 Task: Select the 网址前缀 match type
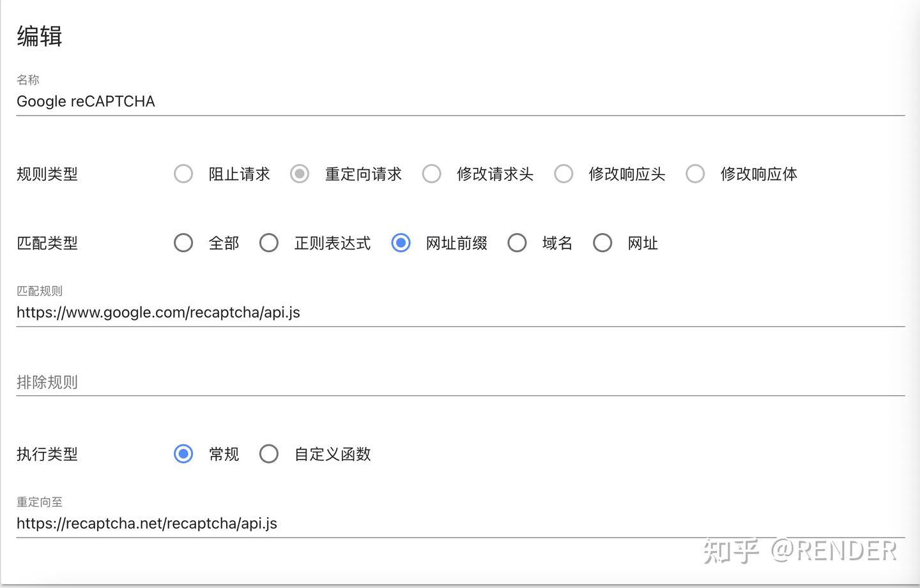click(401, 243)
